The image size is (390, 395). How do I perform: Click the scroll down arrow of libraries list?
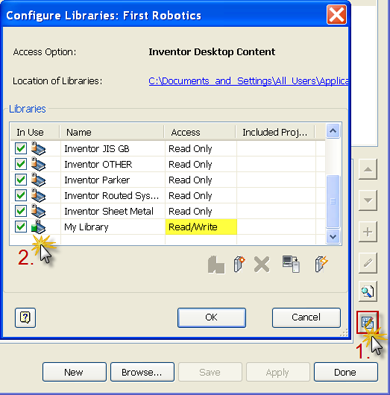click(333, 237)
